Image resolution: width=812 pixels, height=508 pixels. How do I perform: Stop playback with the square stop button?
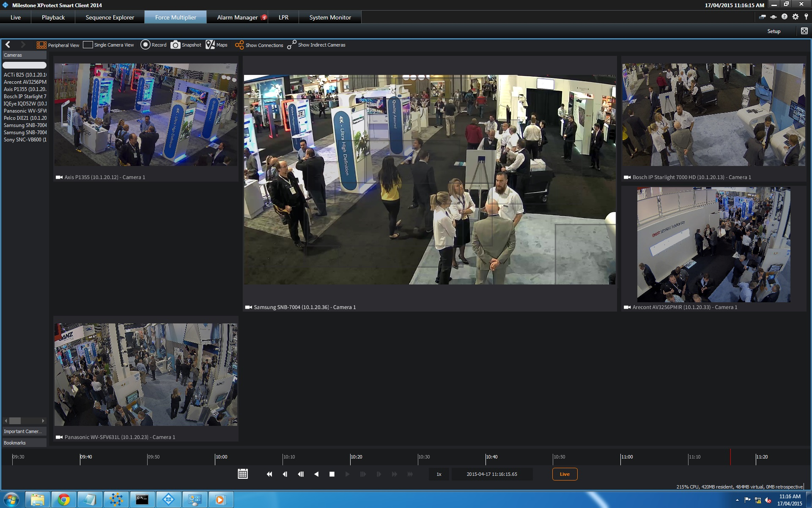pos(332,474)
